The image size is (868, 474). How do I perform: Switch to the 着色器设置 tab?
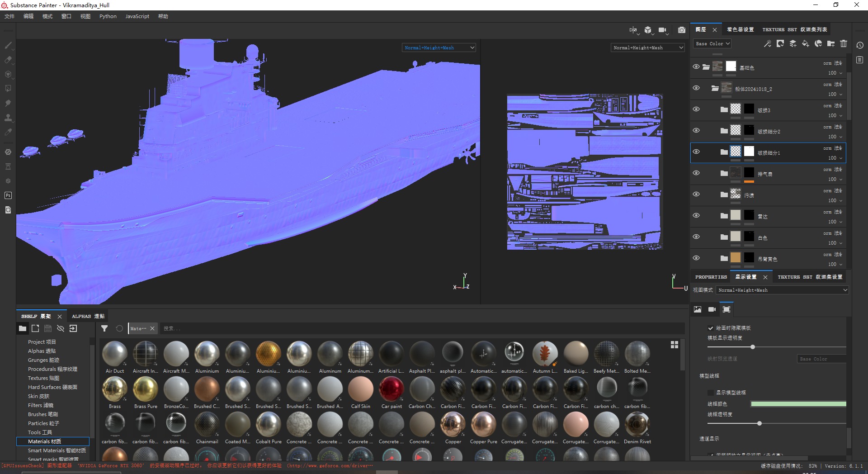[740, 29]
